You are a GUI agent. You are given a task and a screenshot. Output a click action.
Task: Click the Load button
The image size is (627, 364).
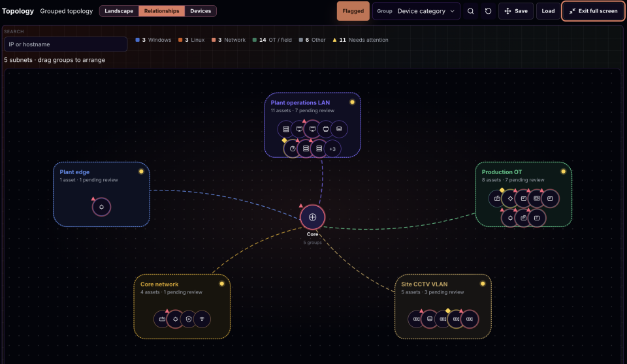coord(548,11)
